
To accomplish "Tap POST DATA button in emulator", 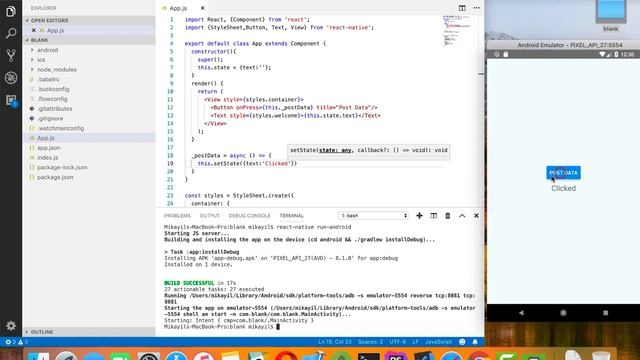I will click(x=563, y=173).
